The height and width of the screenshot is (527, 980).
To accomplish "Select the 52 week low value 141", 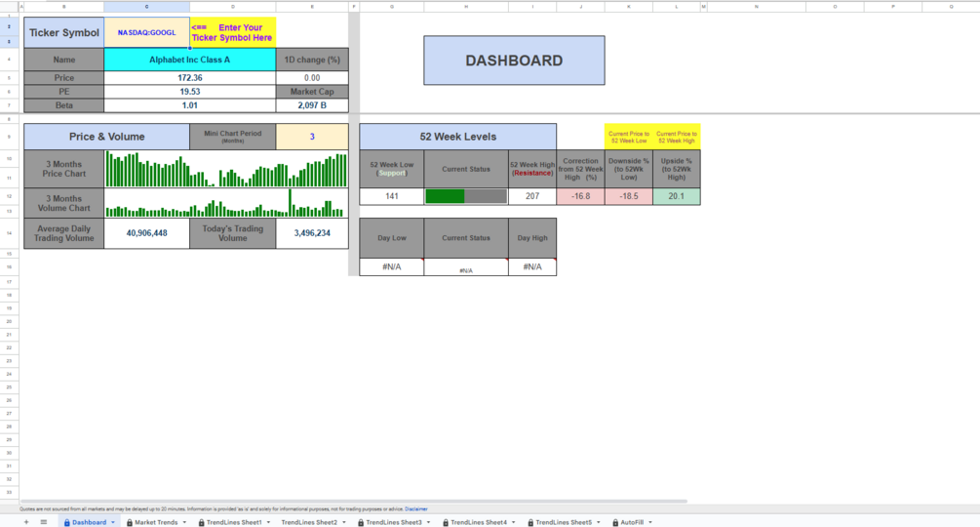I will pos(392,196).
